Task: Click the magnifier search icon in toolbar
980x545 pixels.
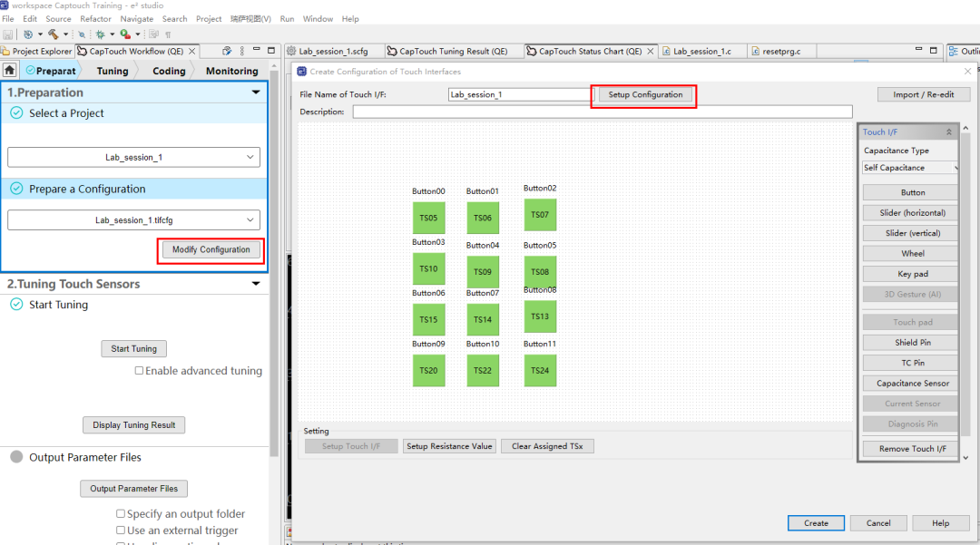Action: click(x=82, y=34)
